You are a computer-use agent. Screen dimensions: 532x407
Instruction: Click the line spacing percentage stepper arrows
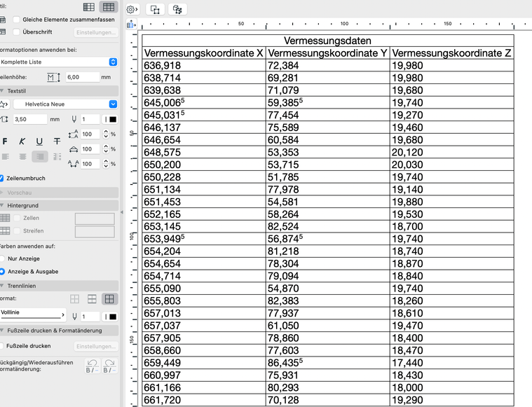point(106,134)
